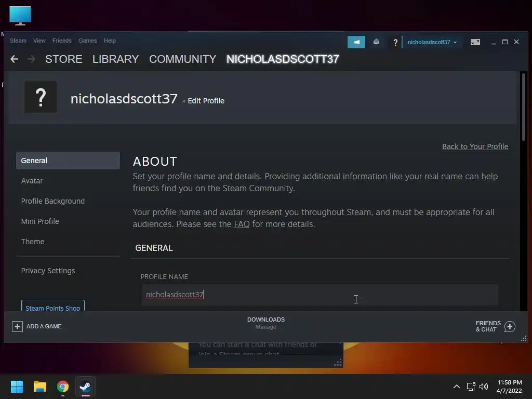The image size is (532, 399).
Task: Open Google Chrome from taskbar
Action: [63, 387]
